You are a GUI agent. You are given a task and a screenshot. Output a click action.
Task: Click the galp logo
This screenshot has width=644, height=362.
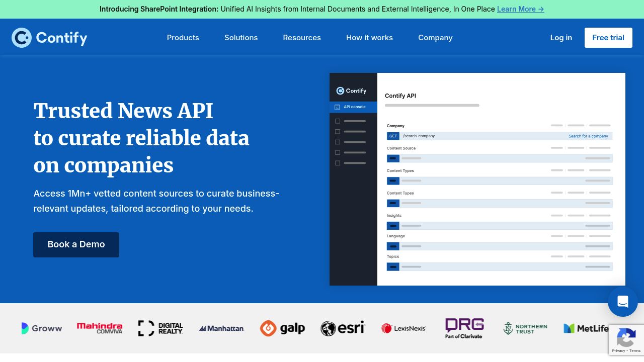[282, 328]
